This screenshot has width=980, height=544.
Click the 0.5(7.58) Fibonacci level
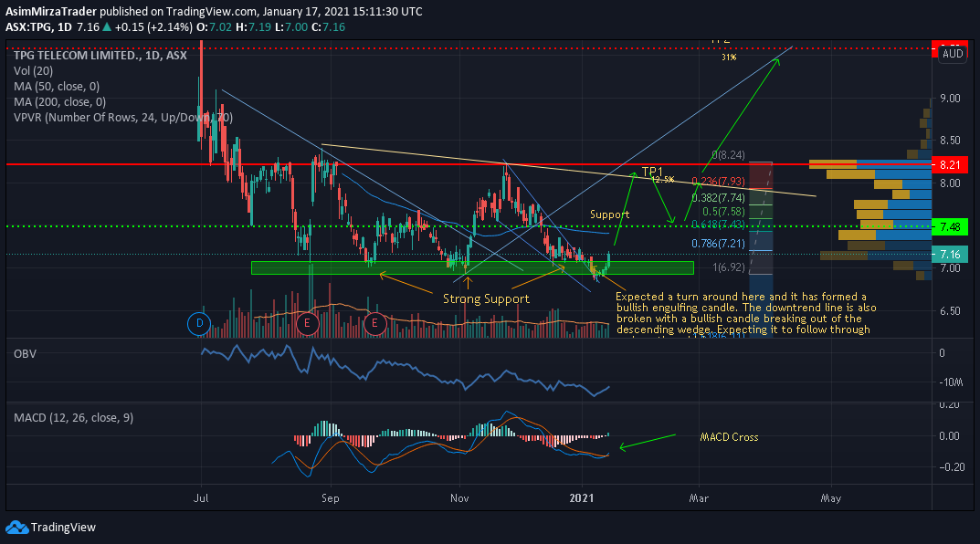723,212
